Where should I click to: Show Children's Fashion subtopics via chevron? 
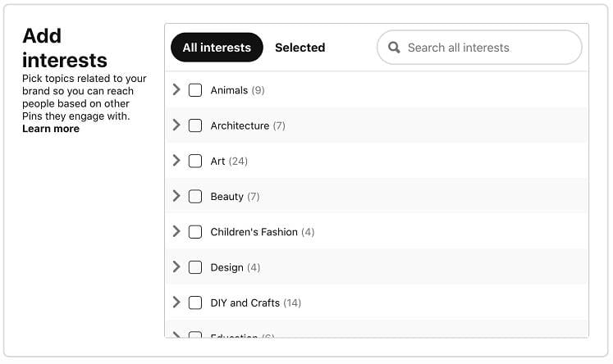[x=176, y=232]
